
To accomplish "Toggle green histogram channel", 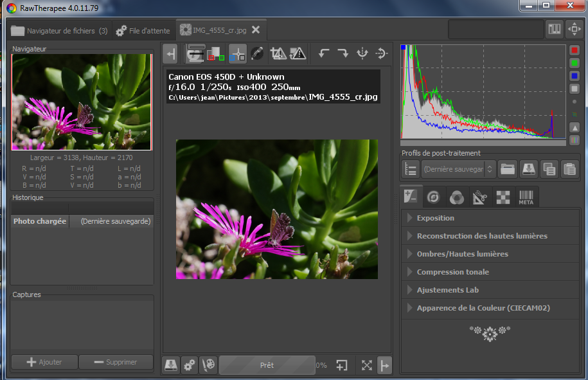I will (x=574, y=63).
